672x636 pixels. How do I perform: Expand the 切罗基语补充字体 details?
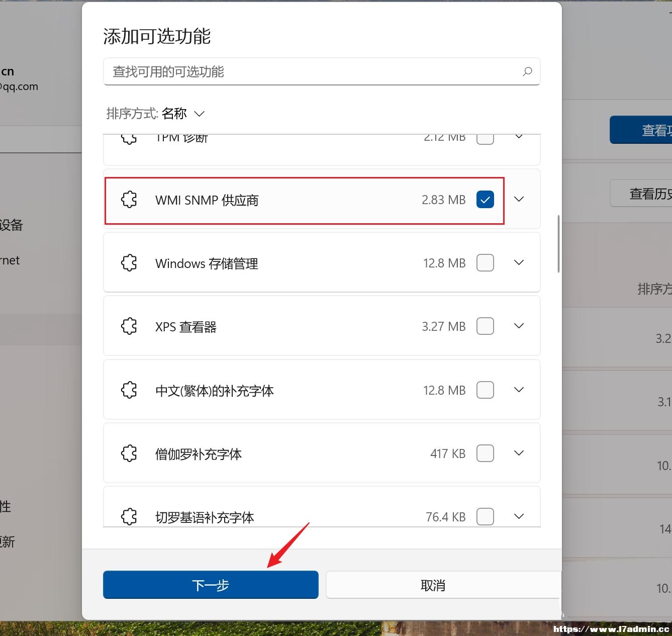519,517
